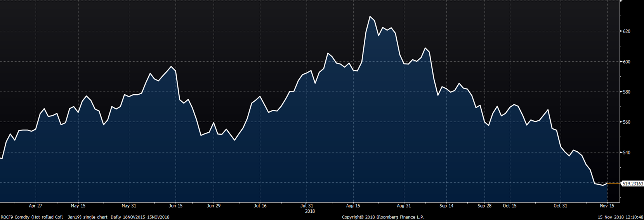
Task: Select the Jul 16 date marker
Action: (x=260, y=206)
